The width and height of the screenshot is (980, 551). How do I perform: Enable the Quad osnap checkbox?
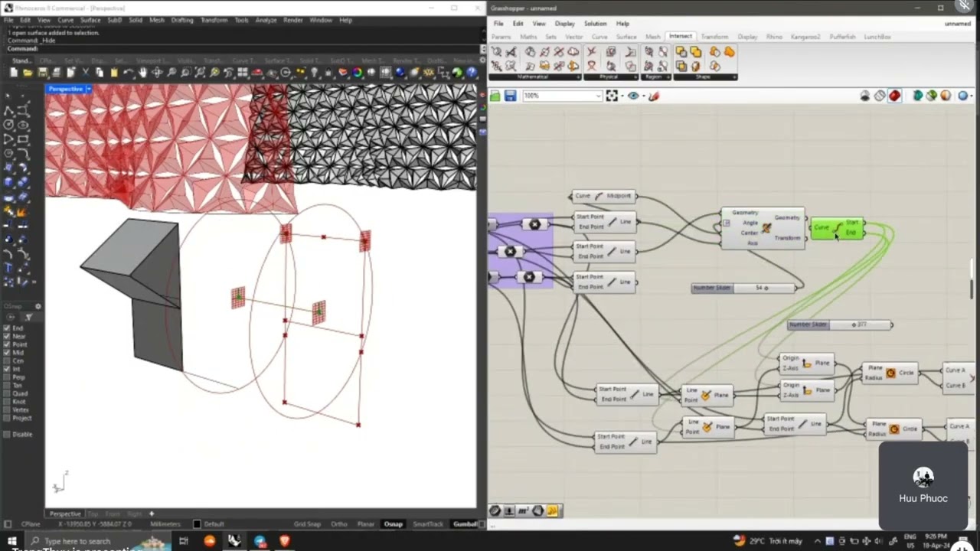(7, 393)
